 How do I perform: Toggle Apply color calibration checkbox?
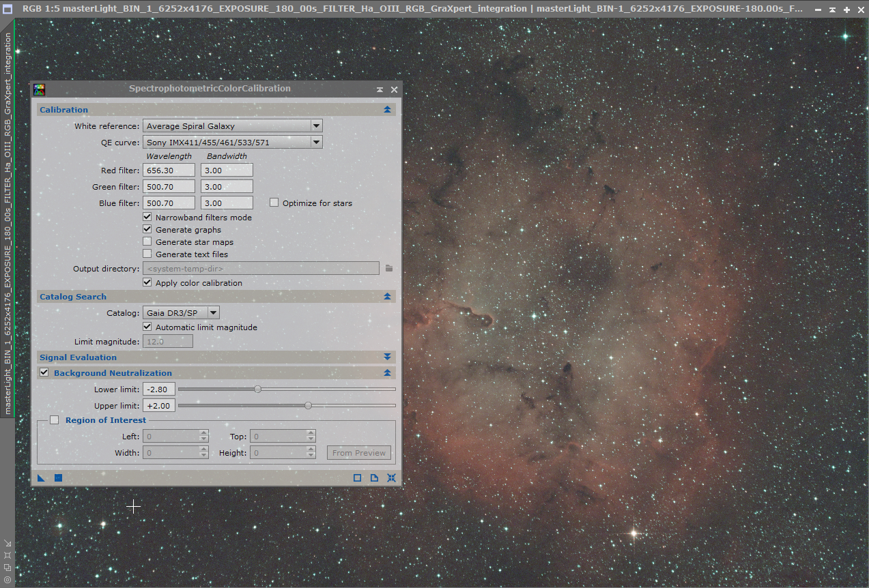[x=147, y=282]
